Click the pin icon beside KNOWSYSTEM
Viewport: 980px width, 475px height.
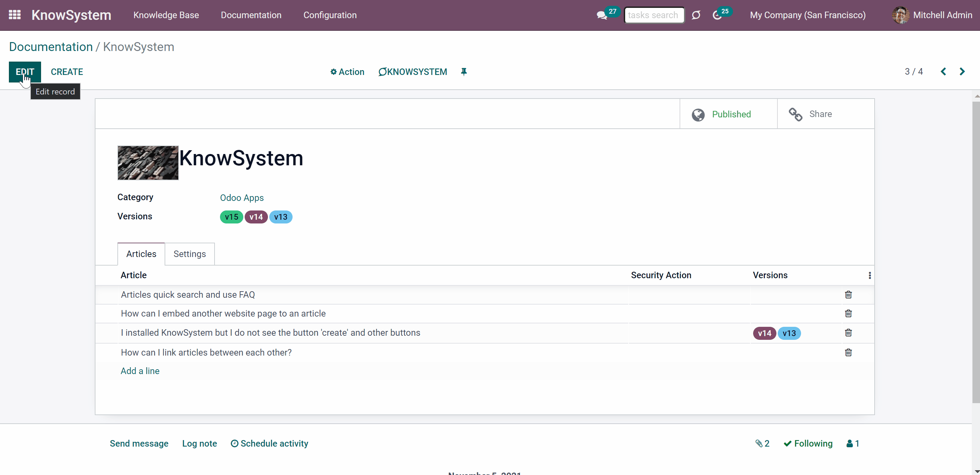click(x=463, y=72)
